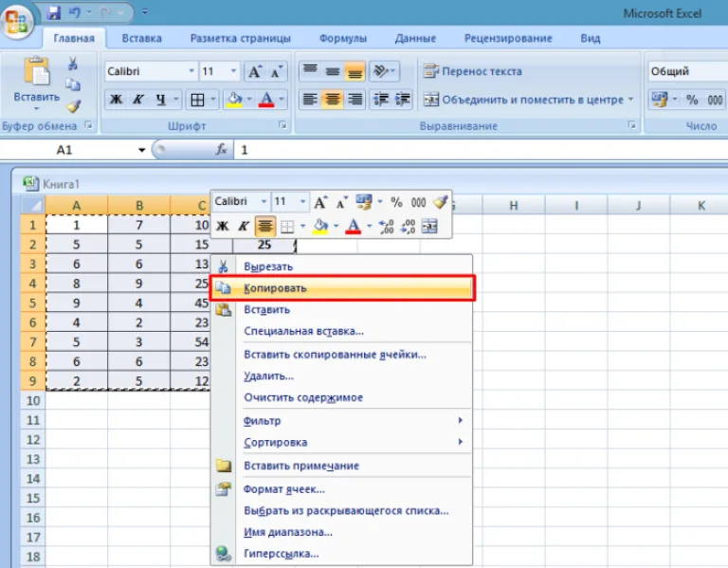Choose Гиперссылка in the context menu

[x=341, y=554]
